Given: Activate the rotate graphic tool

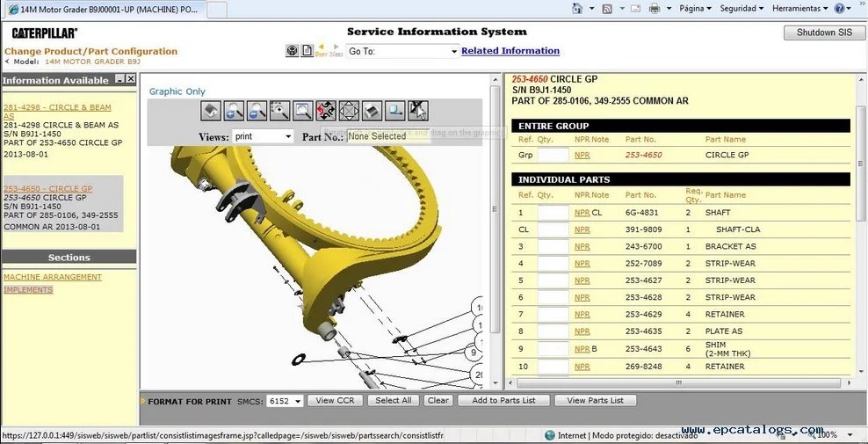Looking at the screenshot, I should (x=326, y=111).
